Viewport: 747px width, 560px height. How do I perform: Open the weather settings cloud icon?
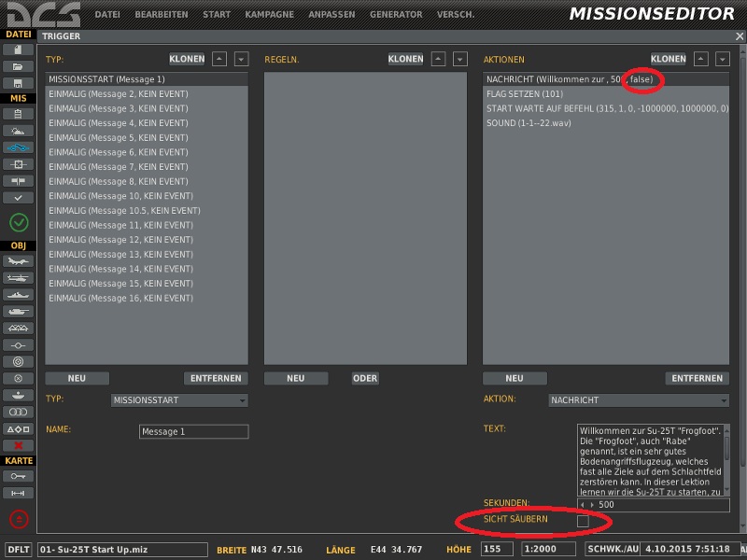coord(18,131)
